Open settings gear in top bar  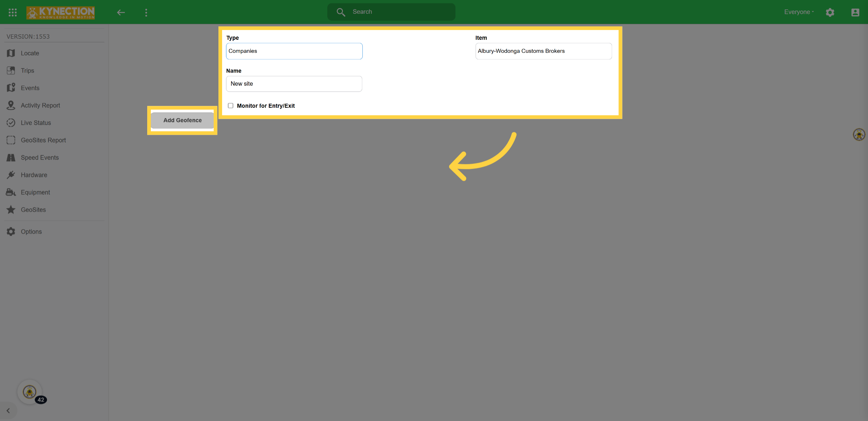click(830, 12)
